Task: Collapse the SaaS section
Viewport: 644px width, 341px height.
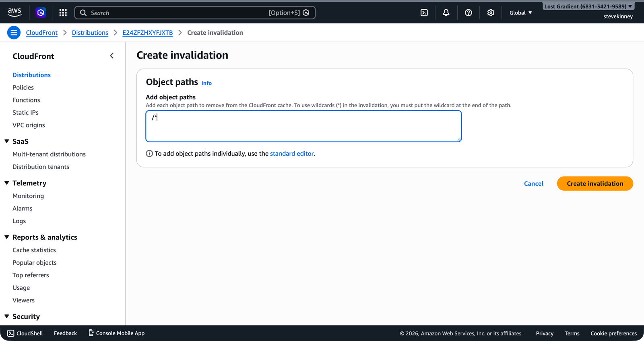Action: tap(7, 141)
